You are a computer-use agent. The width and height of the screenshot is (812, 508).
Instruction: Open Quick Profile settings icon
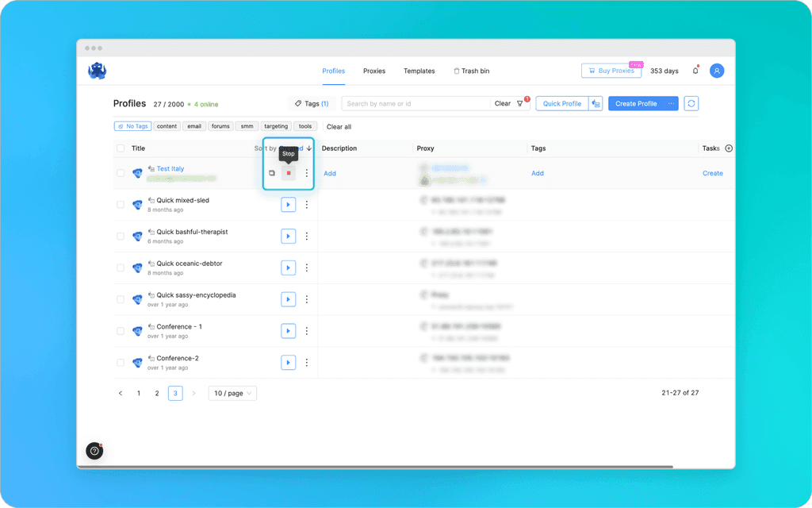point(596,103)
